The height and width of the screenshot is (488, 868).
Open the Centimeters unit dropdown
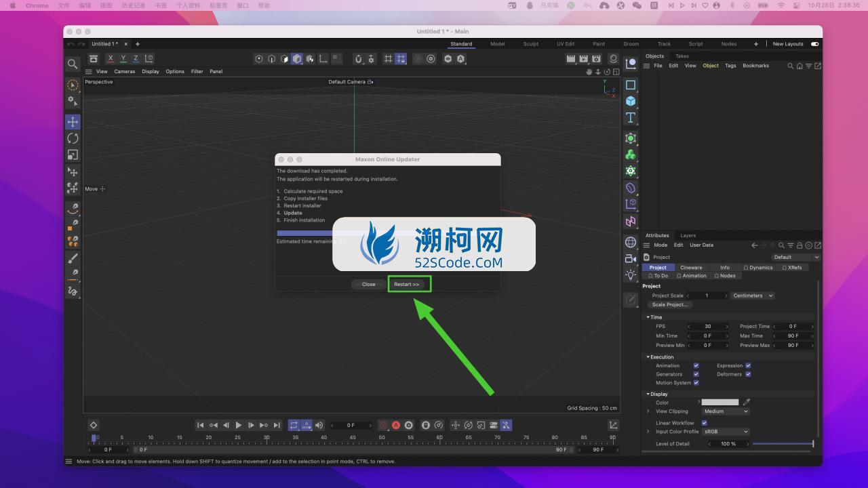[753, 296]
